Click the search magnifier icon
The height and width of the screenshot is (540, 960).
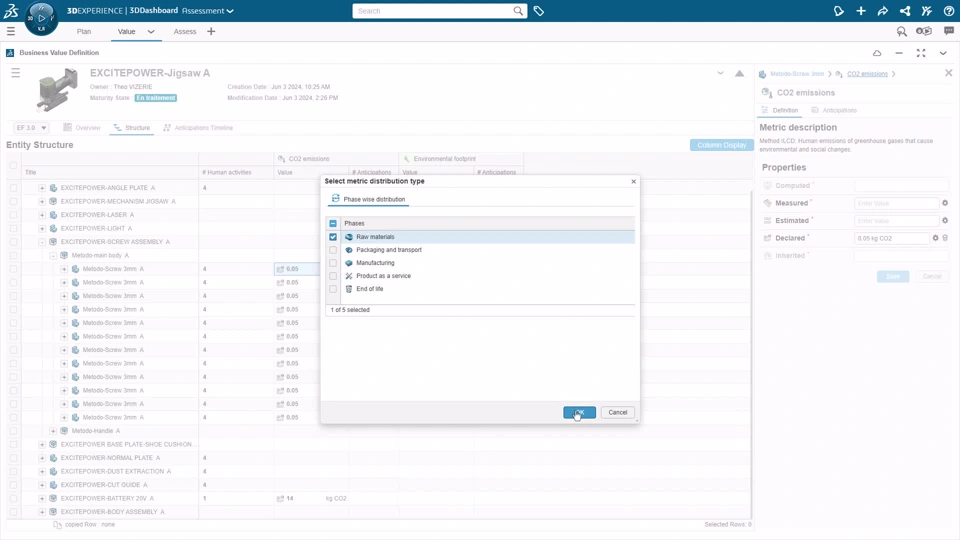pyautogui.click(x=518, y=11)
